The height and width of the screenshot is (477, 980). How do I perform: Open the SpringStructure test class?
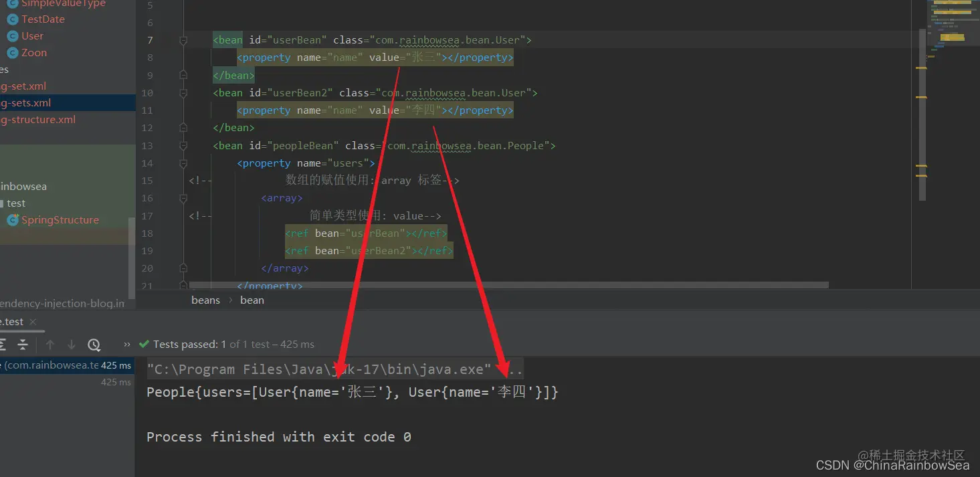[x=60, y=220]
